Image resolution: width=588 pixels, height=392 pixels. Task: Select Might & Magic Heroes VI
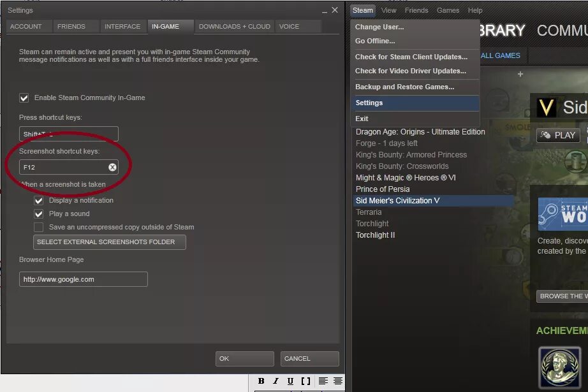406,178
